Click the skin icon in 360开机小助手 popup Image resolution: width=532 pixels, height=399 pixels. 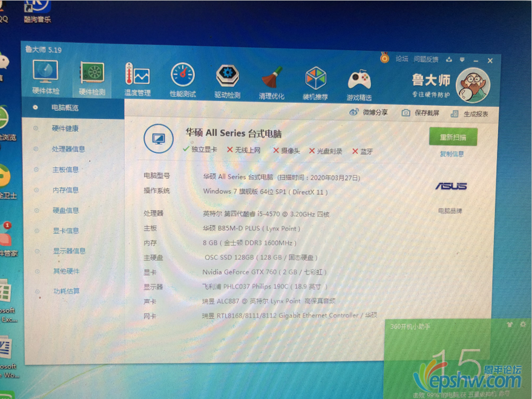point(509,325)
